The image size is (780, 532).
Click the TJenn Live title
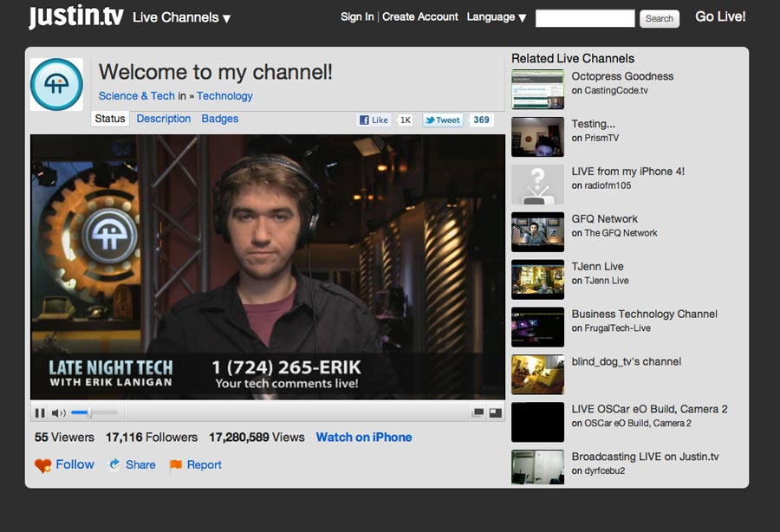click(x=597, y=267)
